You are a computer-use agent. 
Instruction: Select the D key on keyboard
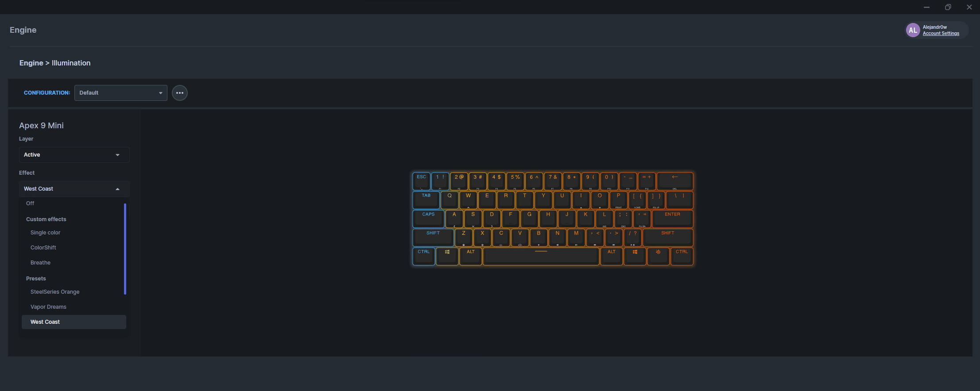[x=492, y=218]
